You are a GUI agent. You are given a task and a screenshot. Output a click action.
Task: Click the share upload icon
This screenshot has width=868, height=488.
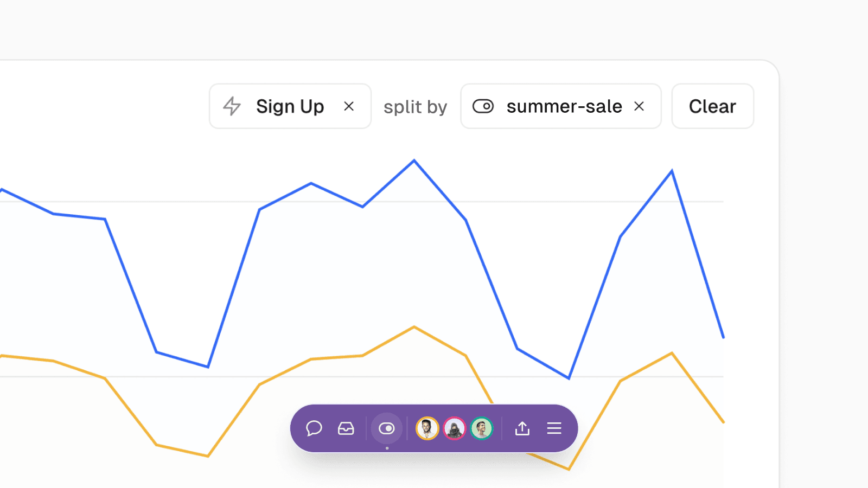pyautogui.click(x=522, y=428)
